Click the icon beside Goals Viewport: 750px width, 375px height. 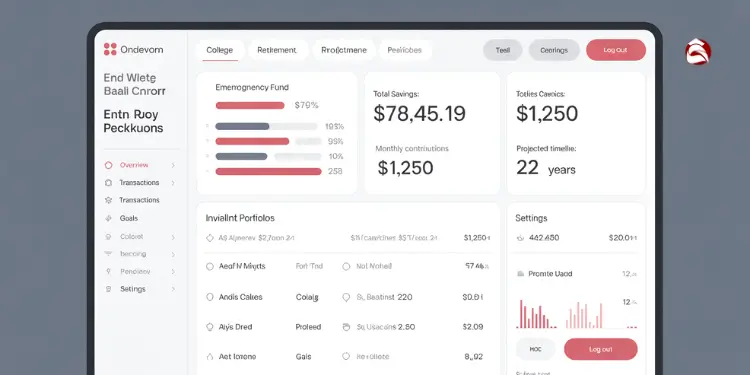pyautogui.click(x=108, y=218)
